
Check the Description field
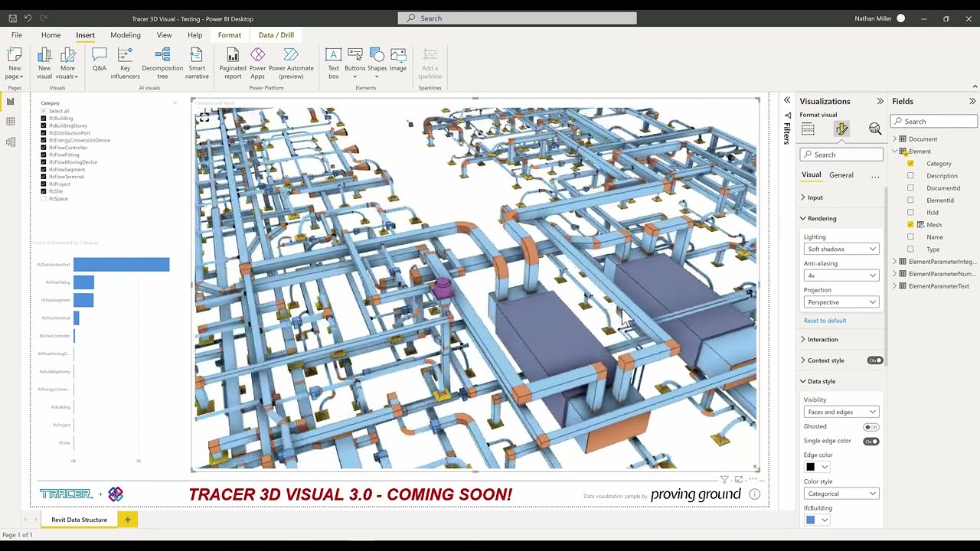[x=910, y=175]
